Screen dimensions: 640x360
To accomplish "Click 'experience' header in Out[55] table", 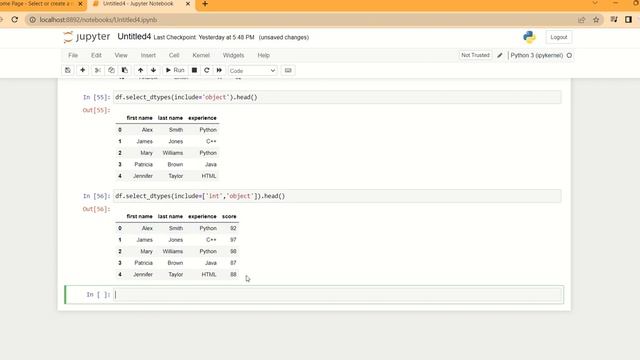I will [202, 118].
